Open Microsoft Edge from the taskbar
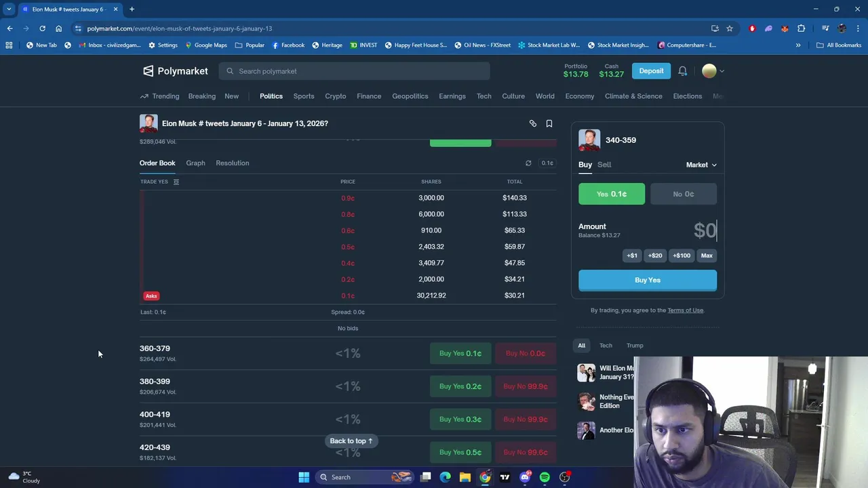The image size is (868, 488). coord(445,477)
